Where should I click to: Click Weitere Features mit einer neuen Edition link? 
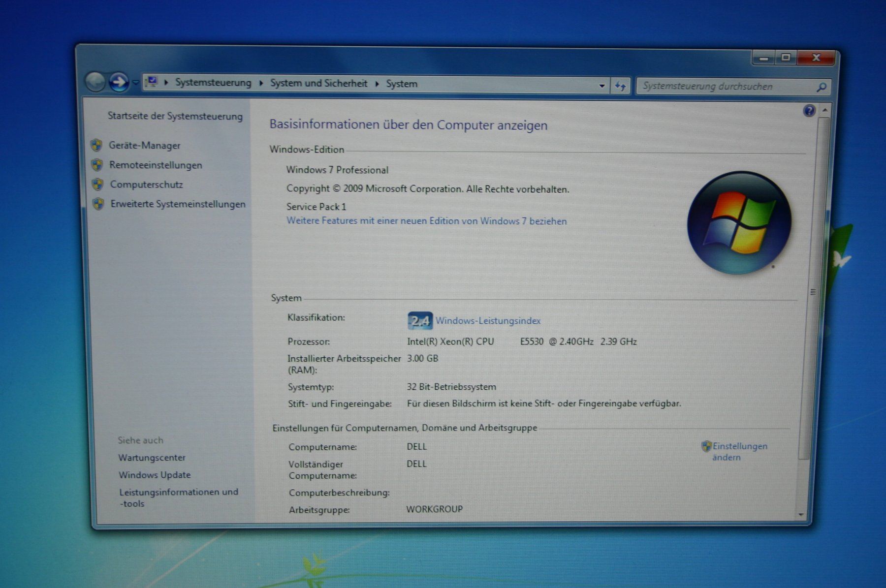(x=427, y=221)
